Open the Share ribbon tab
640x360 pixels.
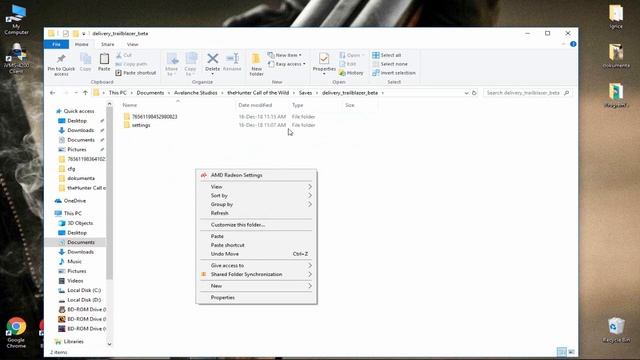click(108, 44)
